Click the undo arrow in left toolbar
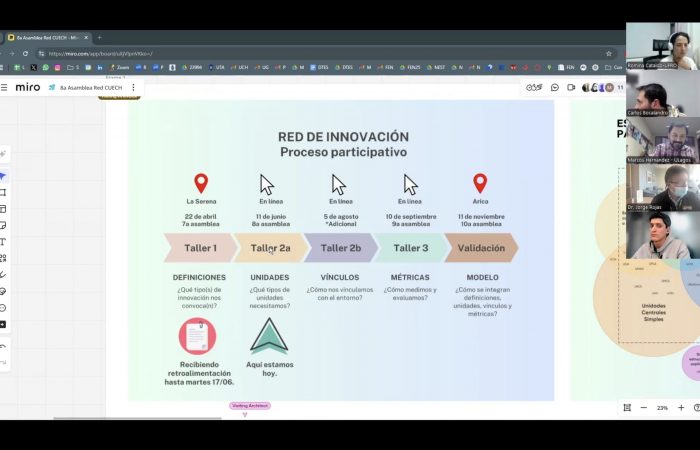 [3, 346]
